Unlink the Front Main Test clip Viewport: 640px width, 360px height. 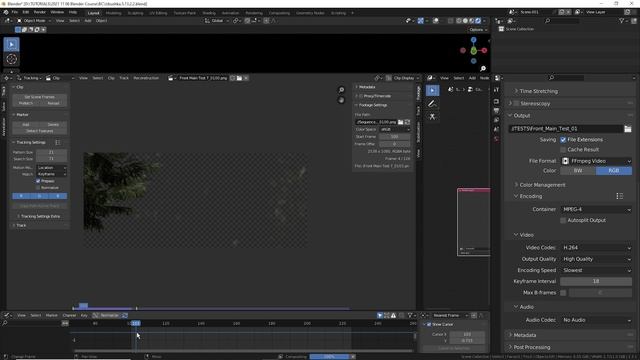tap(246, 78)
